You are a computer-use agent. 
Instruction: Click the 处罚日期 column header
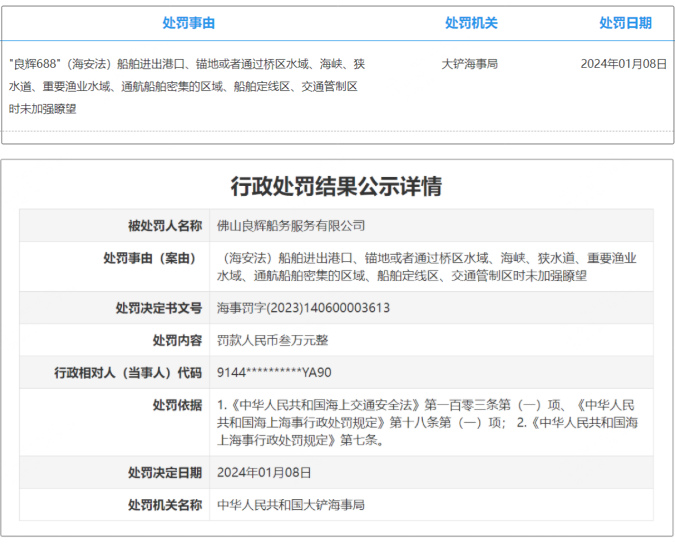tap(625, 23)
